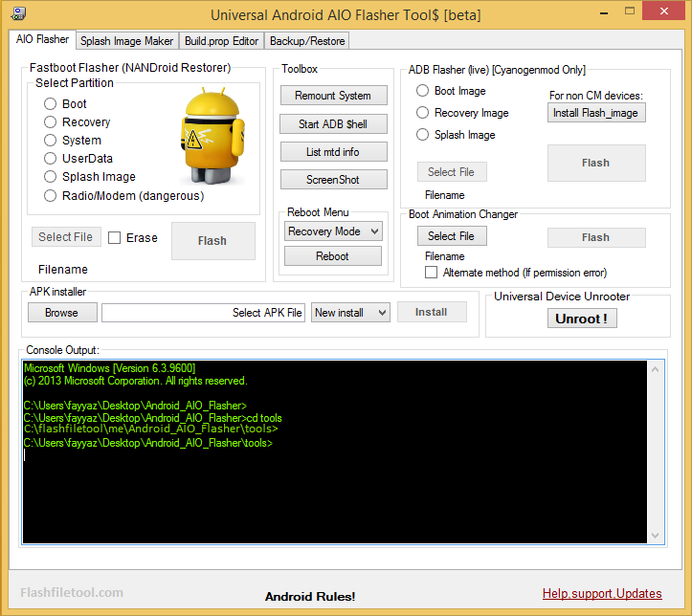Tick Alternate method (If permission error)

pos(431,273)
